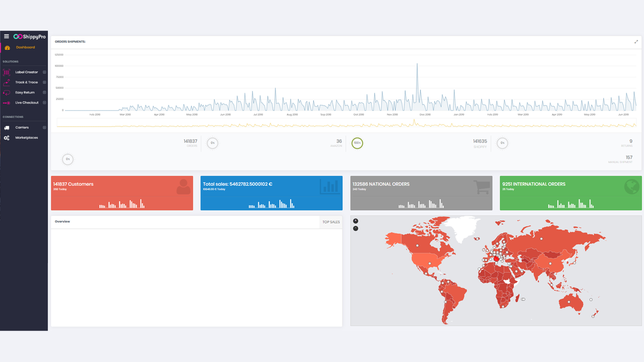Zoom out on the world map

355,228
